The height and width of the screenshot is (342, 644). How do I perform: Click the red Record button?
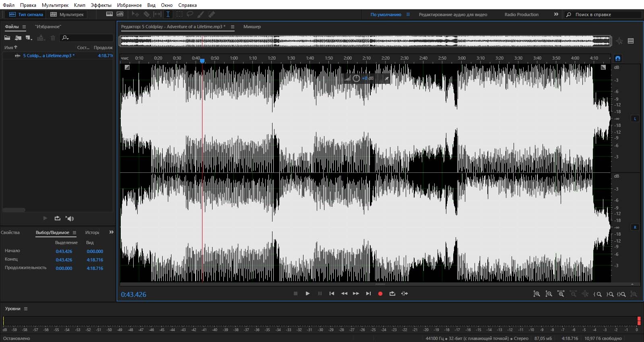click(380, 294)
